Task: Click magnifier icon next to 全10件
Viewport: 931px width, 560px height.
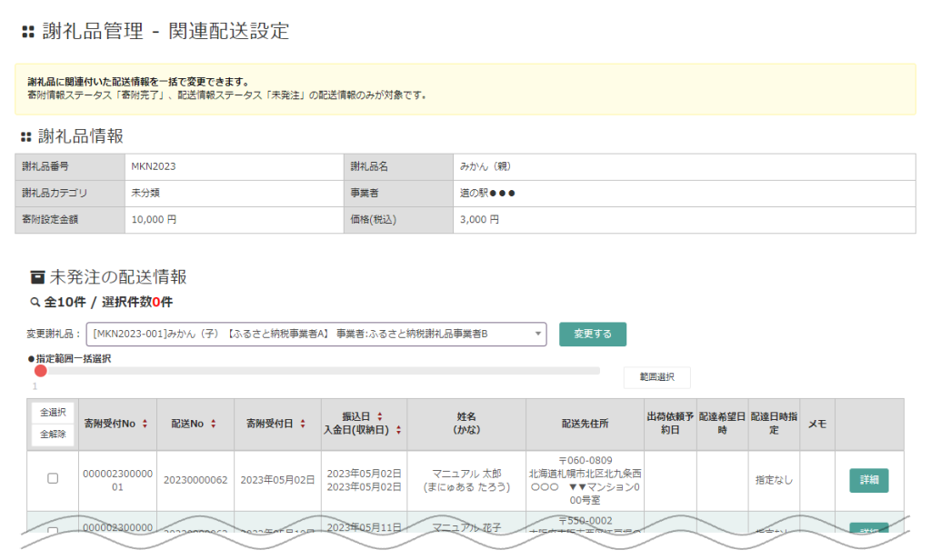Action: pos(35,303)
